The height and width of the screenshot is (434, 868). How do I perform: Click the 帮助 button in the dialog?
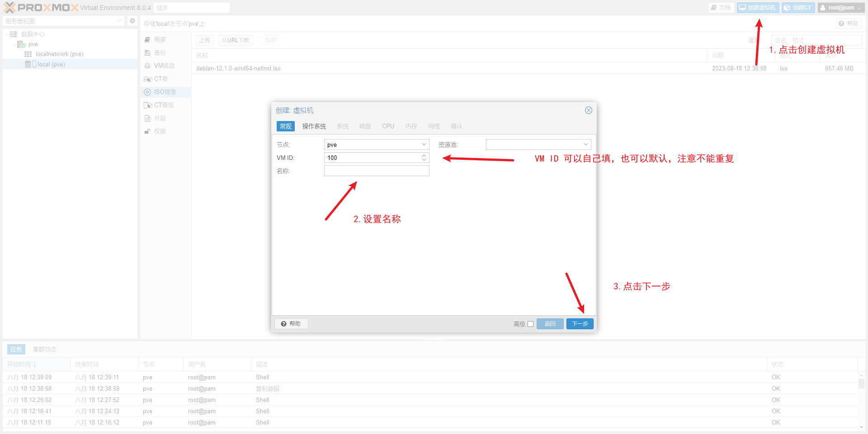tap(291, 324)
